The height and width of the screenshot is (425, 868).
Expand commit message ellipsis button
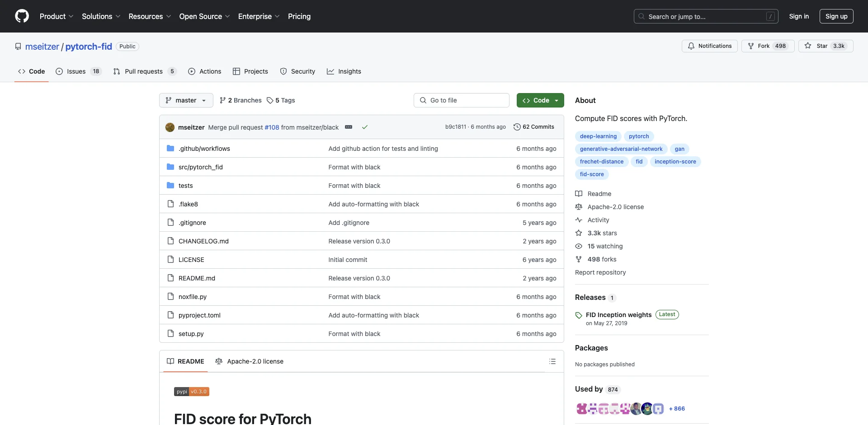[x=349, y=127]
